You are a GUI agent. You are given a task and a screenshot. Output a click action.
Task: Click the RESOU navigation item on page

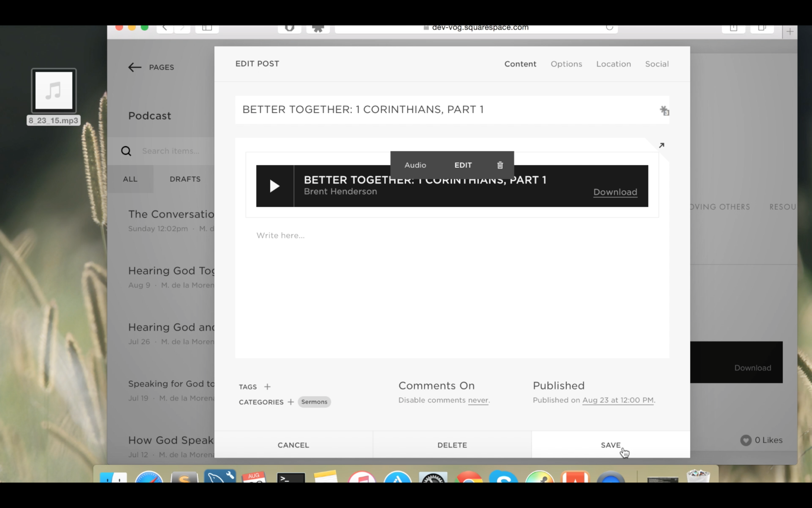click(x=782, y=207)
